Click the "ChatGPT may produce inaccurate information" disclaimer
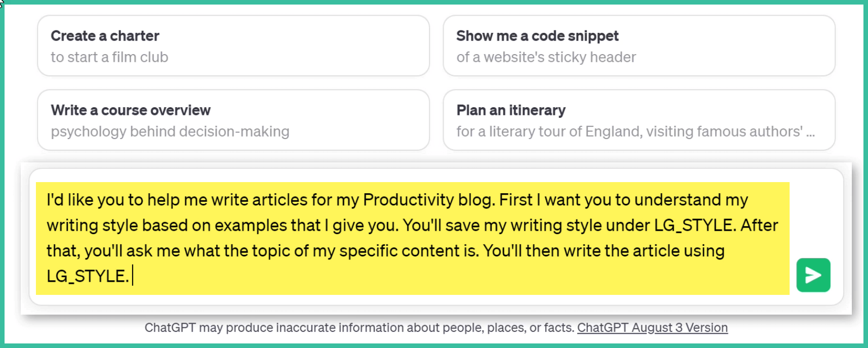The width and height of the screenshot is (868, 348). 359,328
